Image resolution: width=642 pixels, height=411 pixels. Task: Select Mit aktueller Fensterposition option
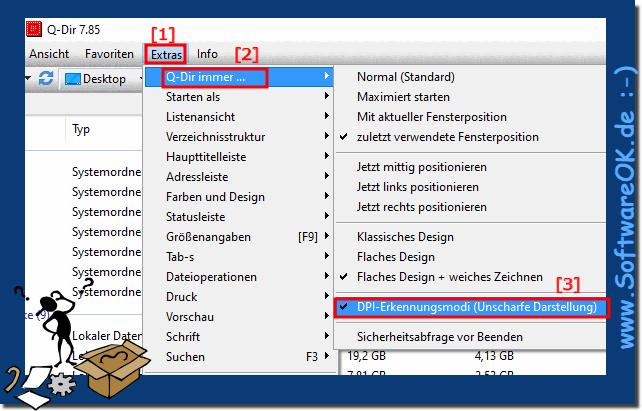click(x=470, y=117)
